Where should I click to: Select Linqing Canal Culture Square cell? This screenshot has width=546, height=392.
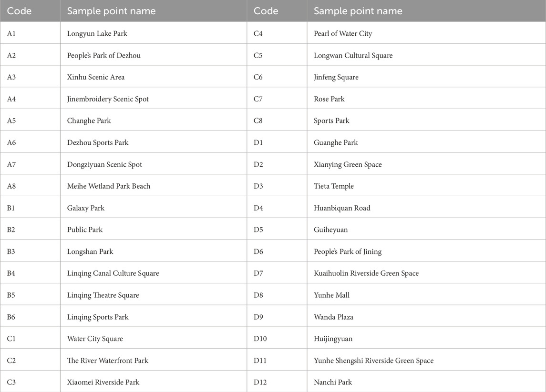coord(113,273)
